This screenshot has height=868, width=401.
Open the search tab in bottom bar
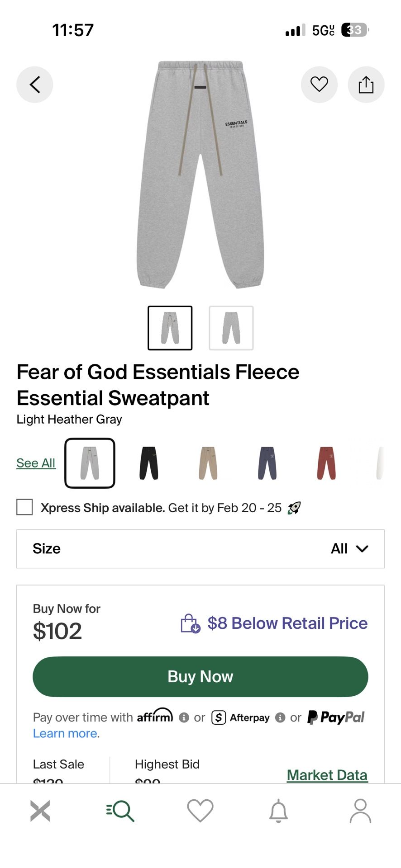tap(120, 811)
